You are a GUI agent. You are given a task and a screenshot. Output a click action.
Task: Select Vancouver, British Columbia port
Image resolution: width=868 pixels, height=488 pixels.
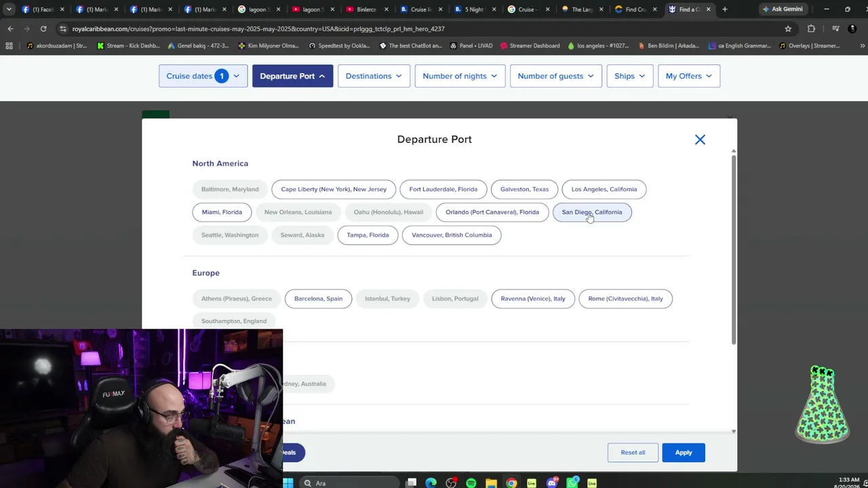(452, 235)
